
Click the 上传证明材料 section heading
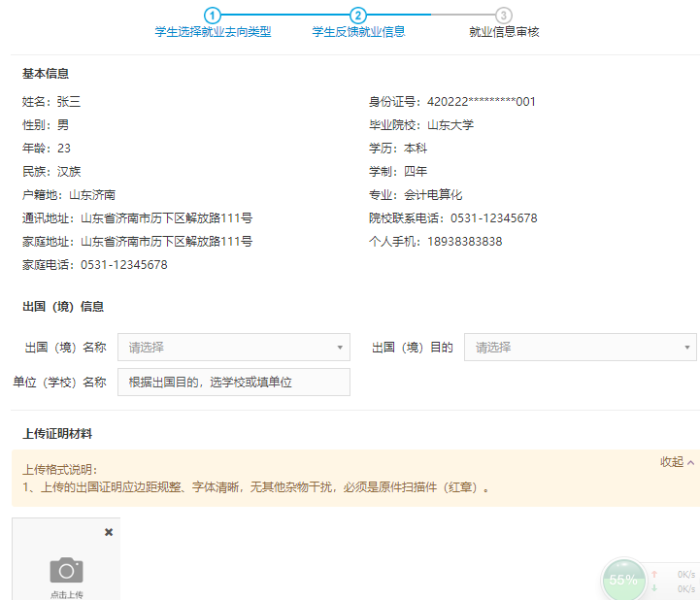click(57, 433)
